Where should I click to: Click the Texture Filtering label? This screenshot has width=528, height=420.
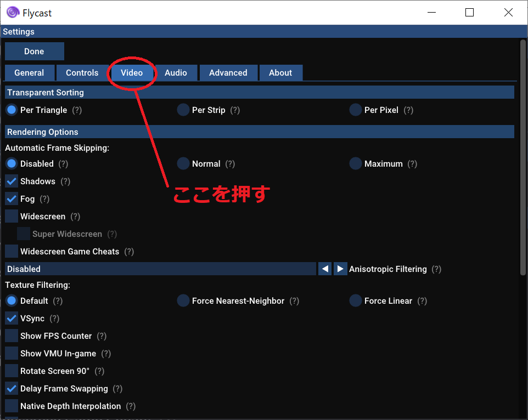tap(38, 285)
